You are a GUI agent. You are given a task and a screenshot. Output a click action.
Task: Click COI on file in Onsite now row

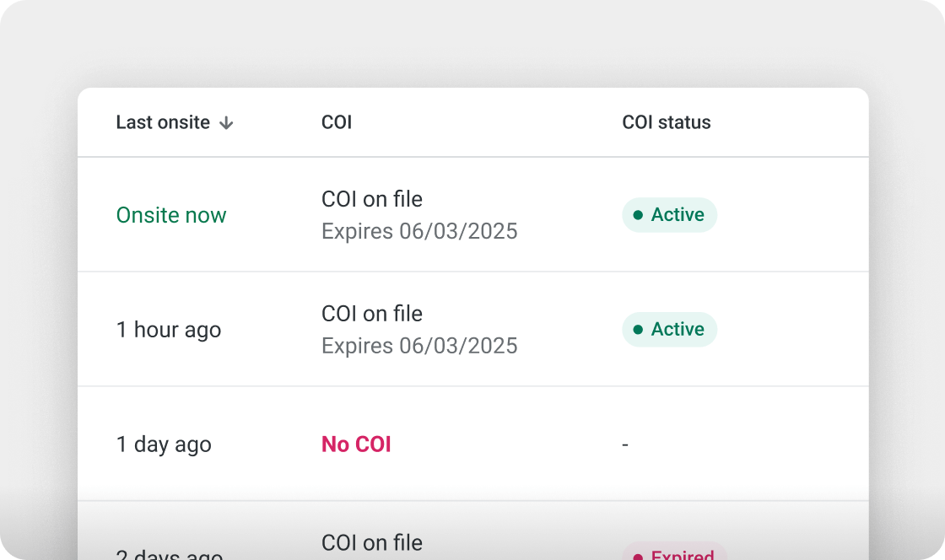pyautogui.click(x=372, y=199)
